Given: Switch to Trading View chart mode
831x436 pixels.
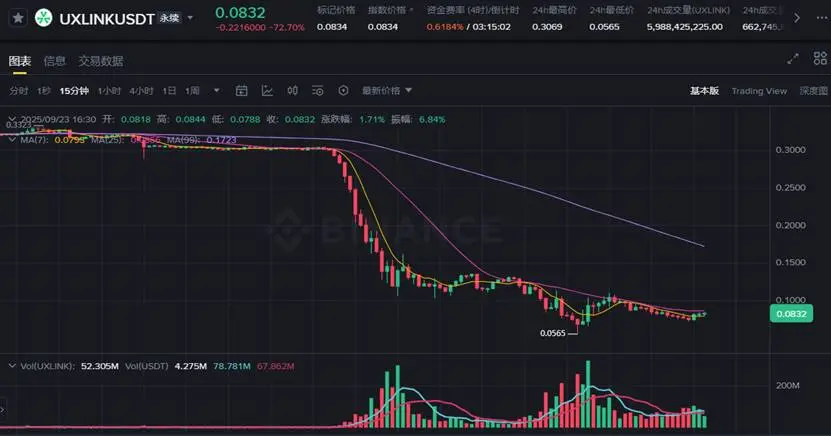Looking at the screenshot, I should [x=759, y=91].
